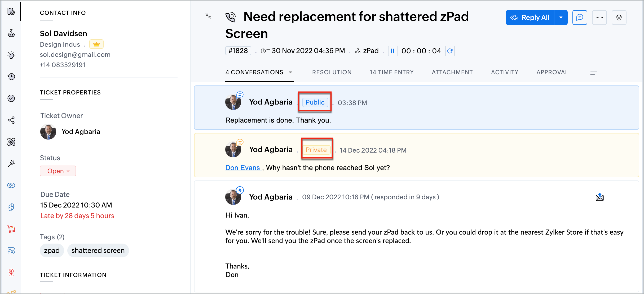Click the collapse ticket view arrows icon
Screen dimensions: 644x294
tap(208, 16)
